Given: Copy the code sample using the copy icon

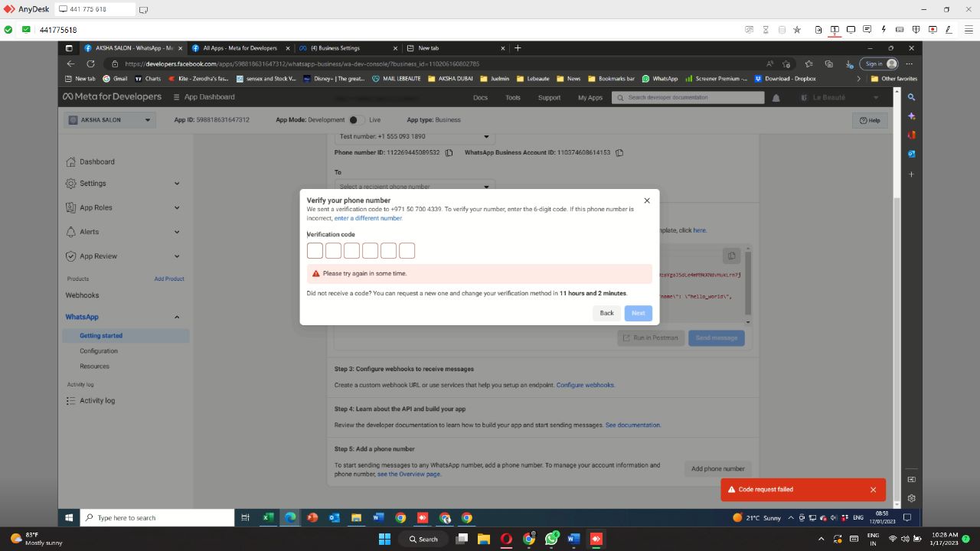Looking at the screenshot, I should click(731, 256).
